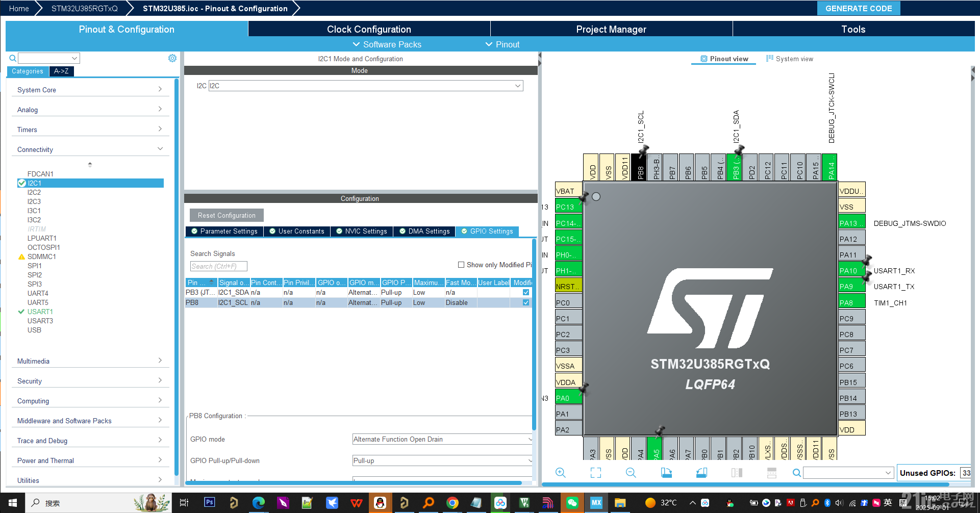This screenshot has width=980, height=513.
Task: Expand the System Core category
Action: click(x=90, y=90)
